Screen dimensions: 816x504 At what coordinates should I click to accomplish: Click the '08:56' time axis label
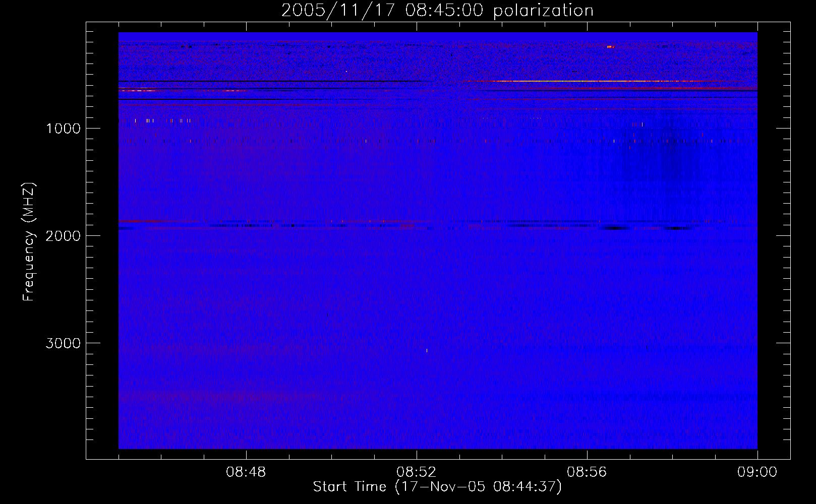587,472
